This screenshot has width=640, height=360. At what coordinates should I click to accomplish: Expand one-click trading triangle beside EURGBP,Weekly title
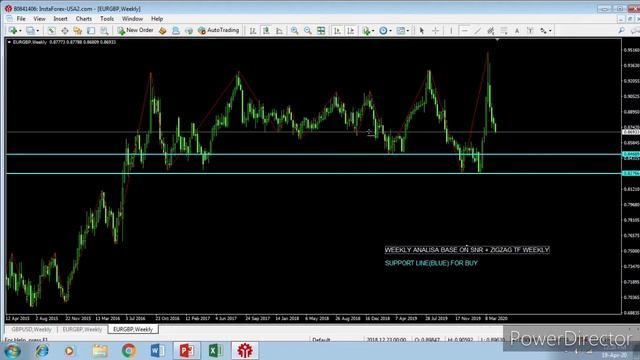[9, 42]
